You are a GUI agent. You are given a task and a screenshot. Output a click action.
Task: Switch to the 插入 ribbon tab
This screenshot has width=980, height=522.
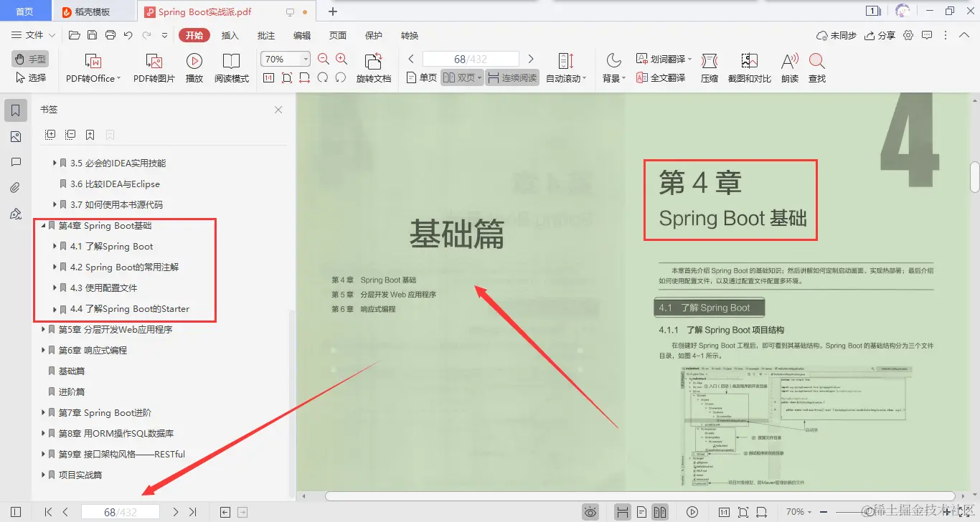click(230, 34)
